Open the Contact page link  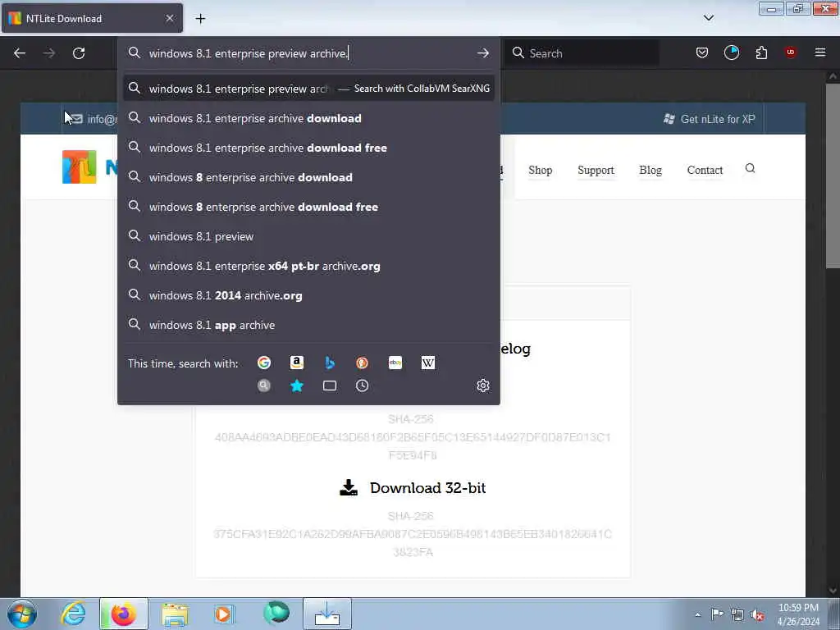705,170
